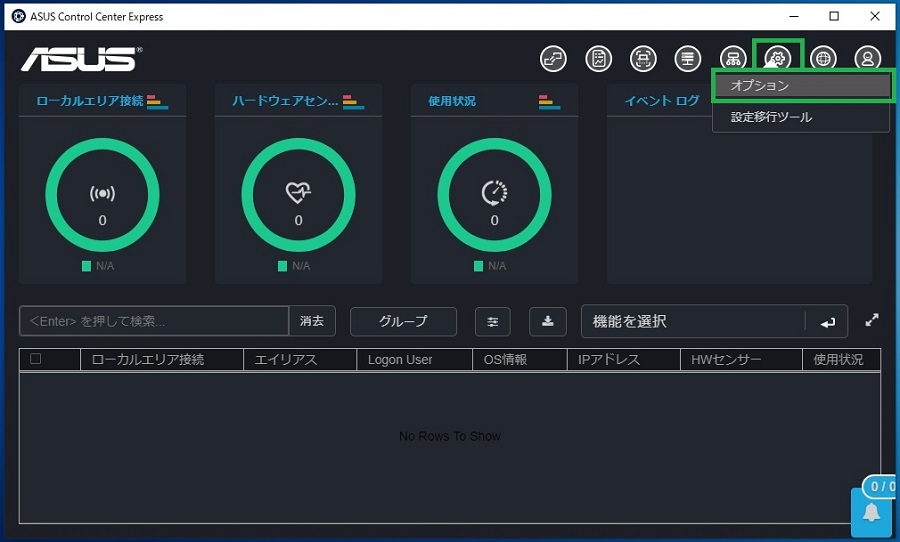
Task: Open the server list icon in top toolbar
Action: point(688,59)
